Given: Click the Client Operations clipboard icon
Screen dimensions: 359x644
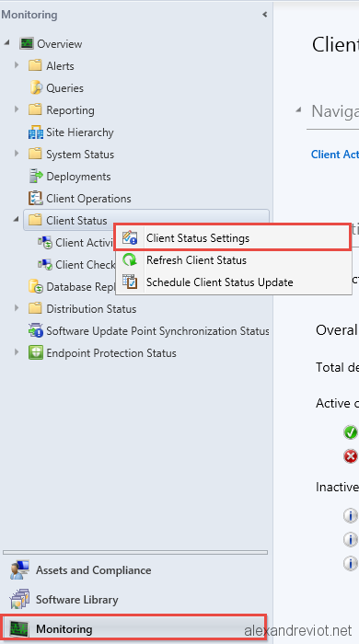Looking at the screenshot, I should [36, 199].
